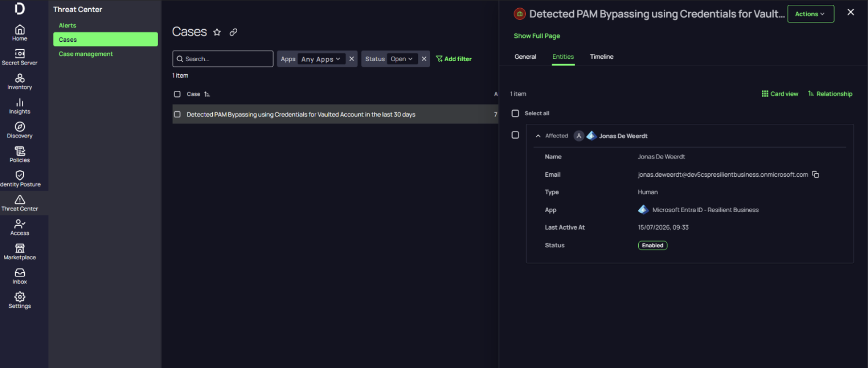Open the Any Apps filter dropdown
Screen dimensions: 868x368
[x=321, y=59]
